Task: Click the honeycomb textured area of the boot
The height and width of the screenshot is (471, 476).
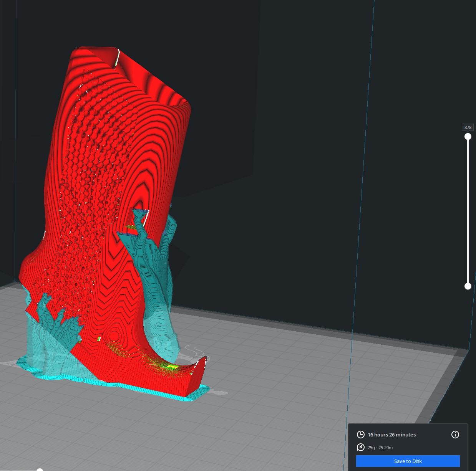Action: [88, 192]
